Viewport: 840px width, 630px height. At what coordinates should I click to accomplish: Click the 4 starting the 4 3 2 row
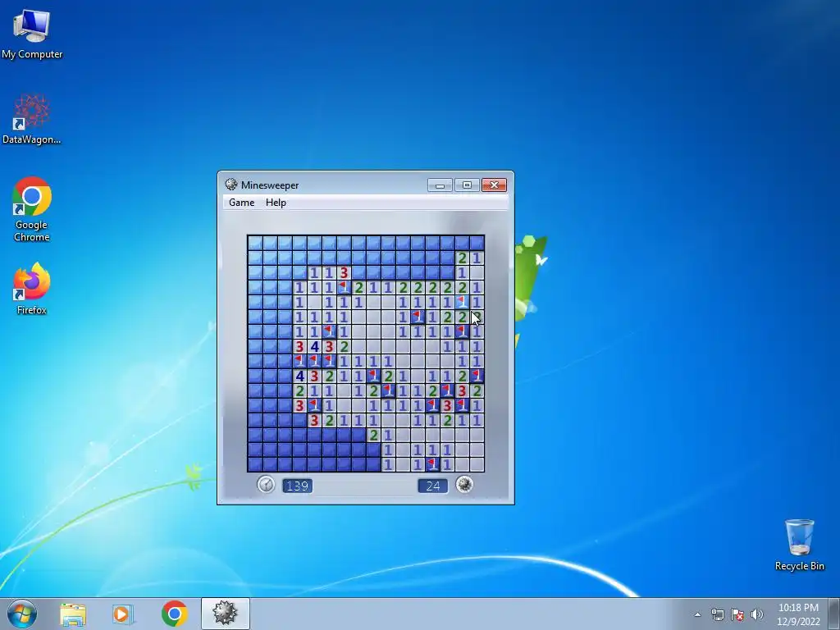(x=299, y=376)
